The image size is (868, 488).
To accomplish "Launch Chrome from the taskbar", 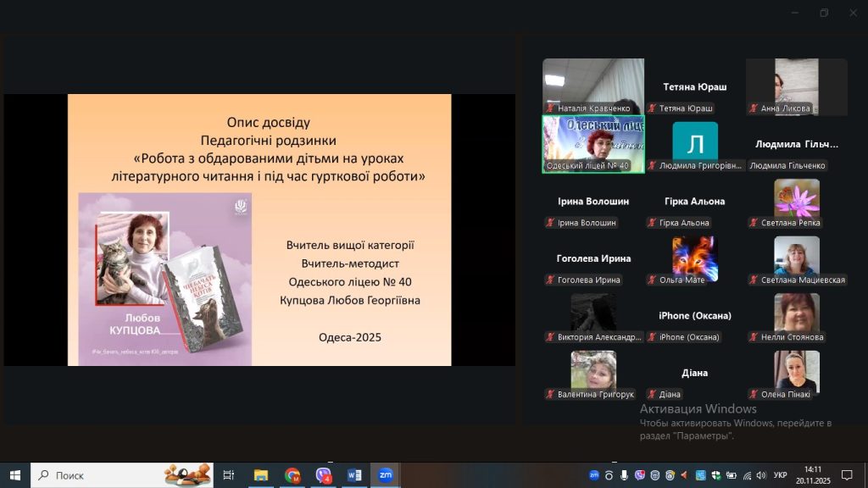I will coord(292,475).
